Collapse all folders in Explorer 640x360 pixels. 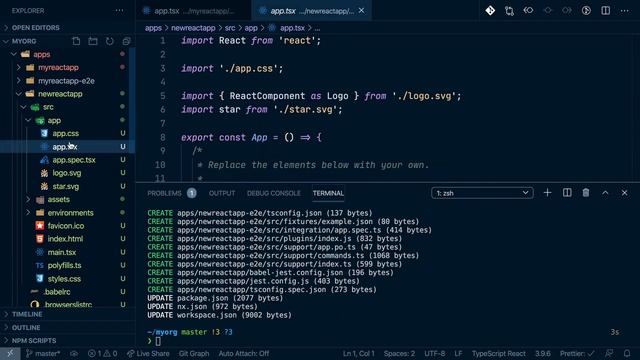point(126,41)
